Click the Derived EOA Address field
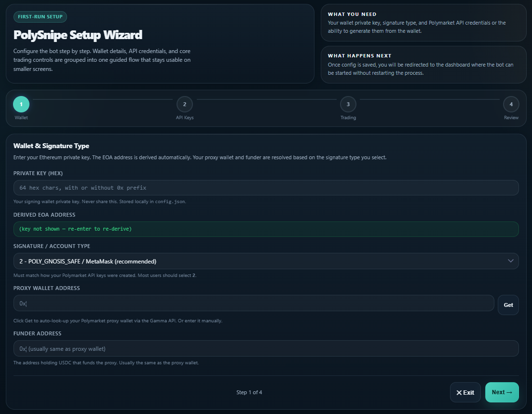 pyautogui.click(x=265, y=229)
